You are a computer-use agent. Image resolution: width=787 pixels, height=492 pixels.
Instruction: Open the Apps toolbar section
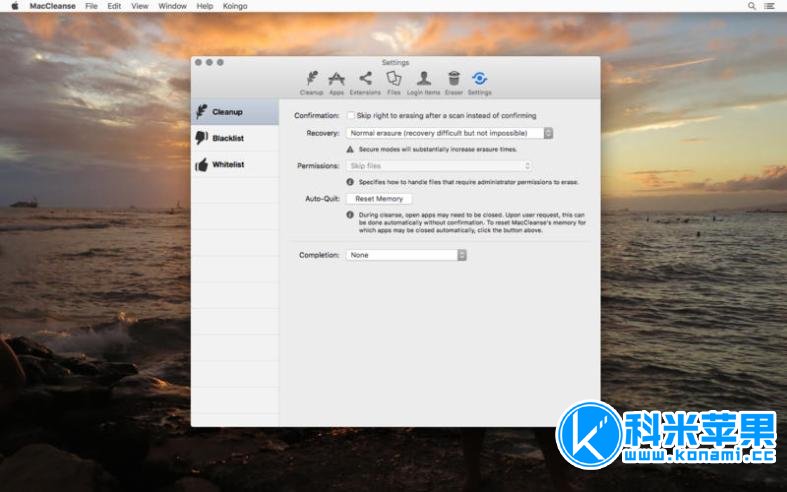(336, 83)
